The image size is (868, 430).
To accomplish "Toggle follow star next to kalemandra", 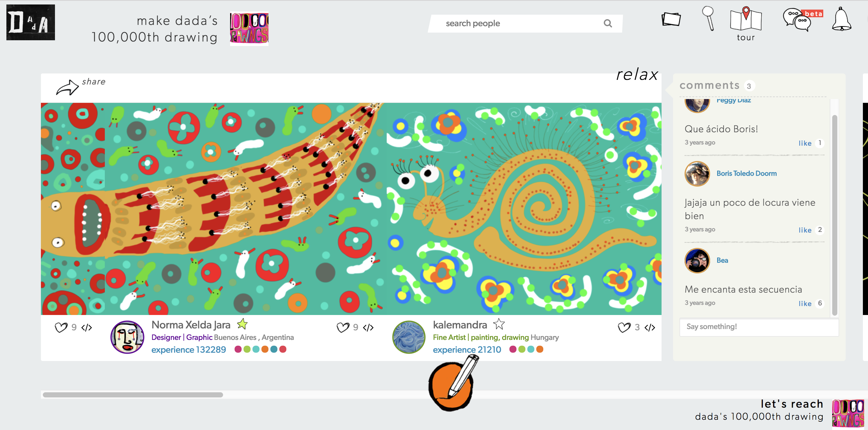I will pos(499,324).
